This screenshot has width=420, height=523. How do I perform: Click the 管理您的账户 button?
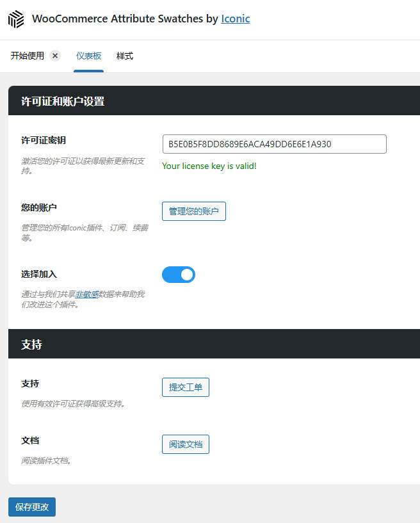tap(194, 211)
